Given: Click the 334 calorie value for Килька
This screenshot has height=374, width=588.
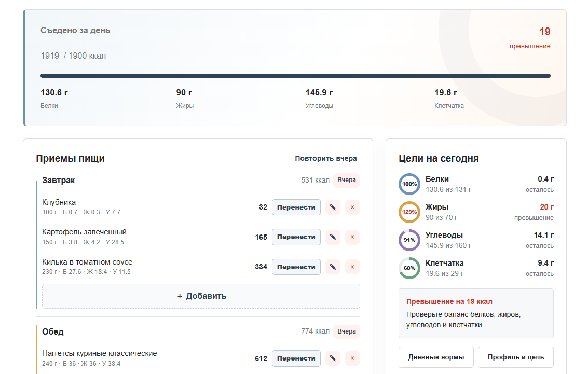Looking at the screenshot, I should click(x=261, y=267).
